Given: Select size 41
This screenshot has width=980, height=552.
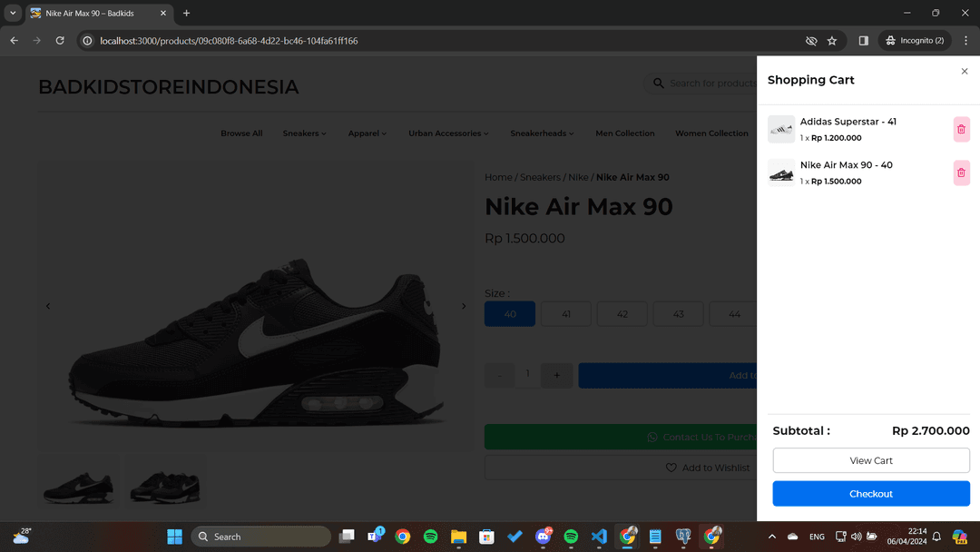Looking at the screenshot, I should (x=566, y=314).
